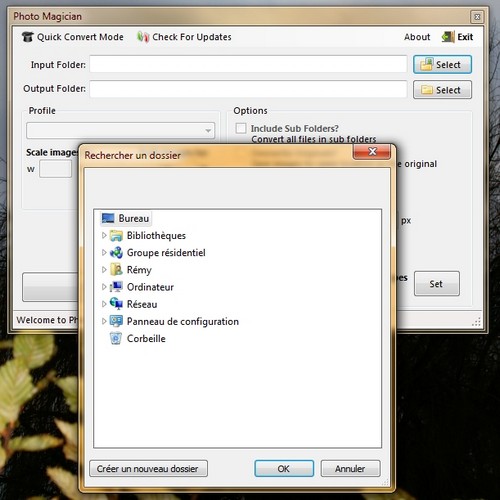500x500 pixels.
Task: Expand the Bibliothèques tree node
Action: coord(104,236)
